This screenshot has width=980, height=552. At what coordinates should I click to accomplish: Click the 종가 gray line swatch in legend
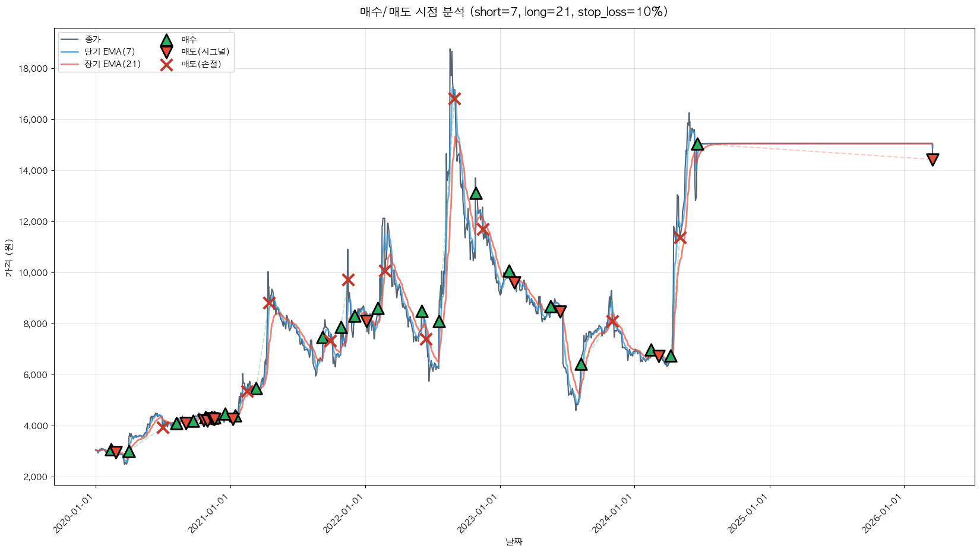[x=69, y=40]
